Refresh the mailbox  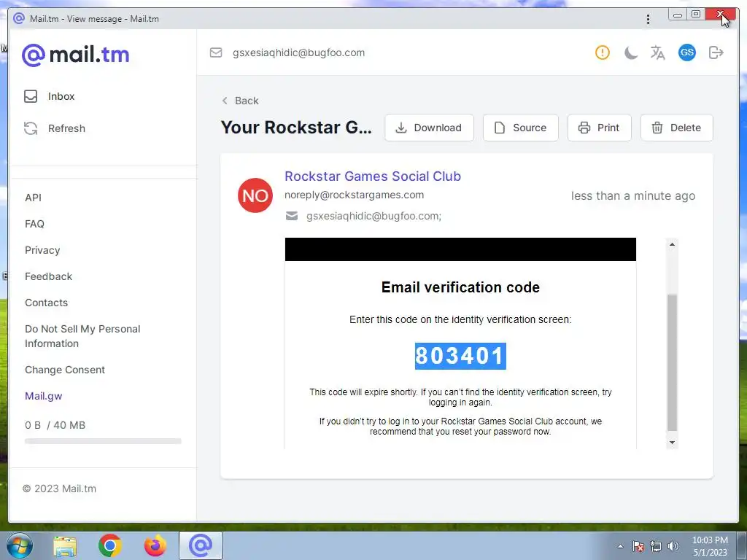[x=54, y=128]
